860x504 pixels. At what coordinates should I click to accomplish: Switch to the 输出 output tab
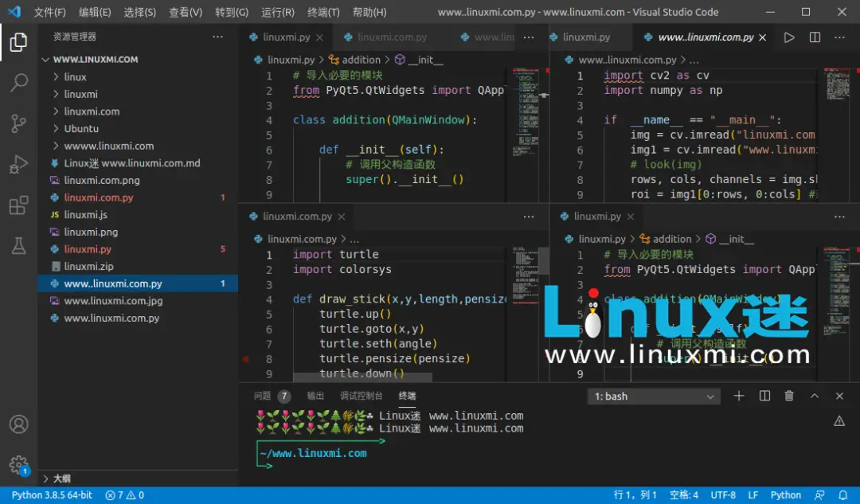pos(315,396)
